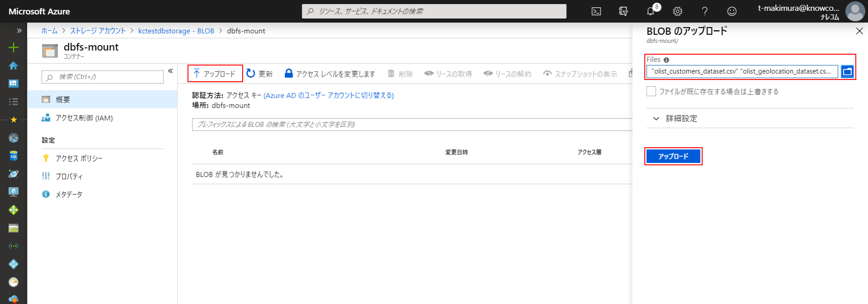Send feedback smiley icon

click(732, 11)
